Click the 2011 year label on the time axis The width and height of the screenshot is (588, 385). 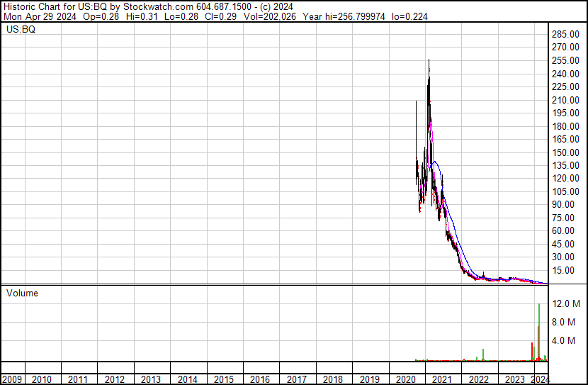tap(78, 379)
